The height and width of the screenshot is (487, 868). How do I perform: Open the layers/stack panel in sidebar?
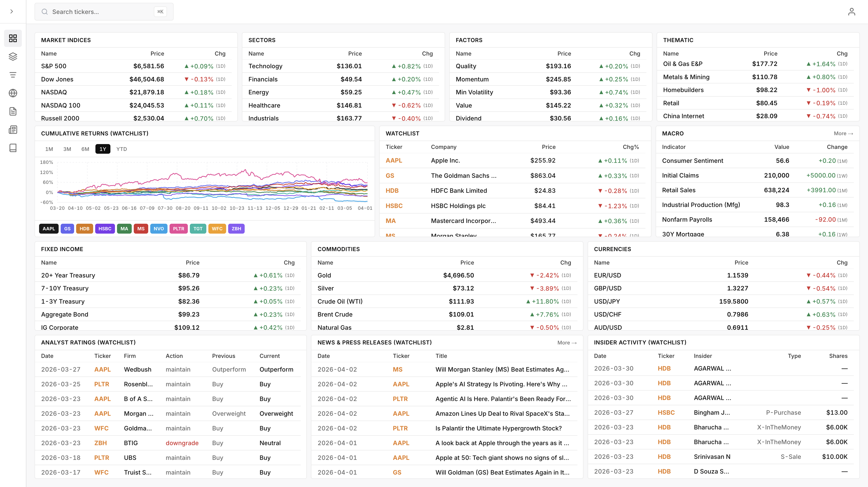coord(13,56)
